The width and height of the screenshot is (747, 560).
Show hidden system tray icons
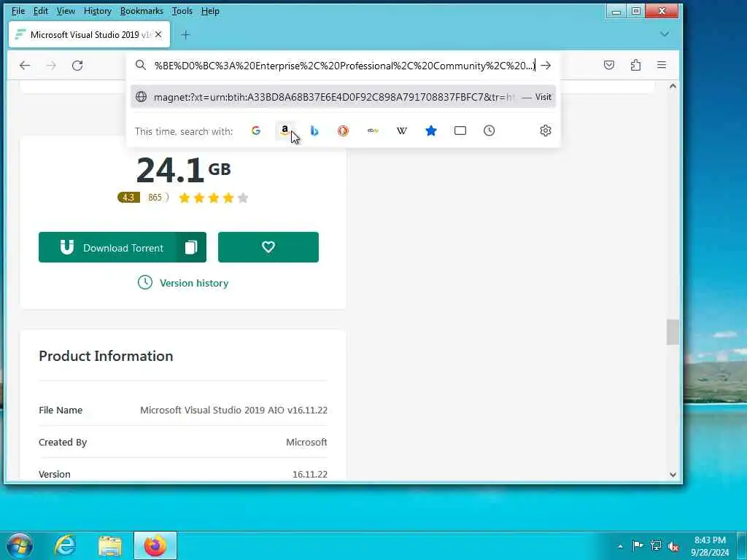point(620,546)
